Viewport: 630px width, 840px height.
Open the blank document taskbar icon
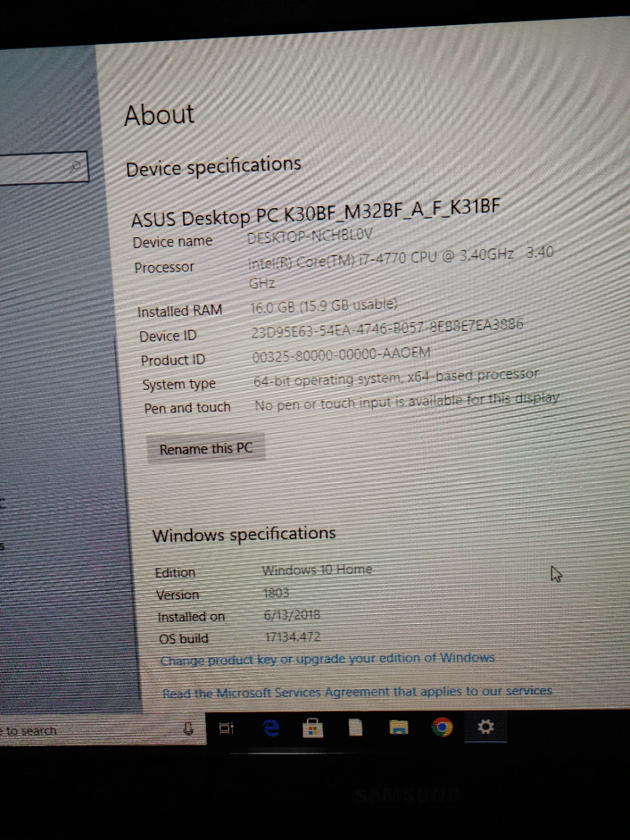[x=355, y=727]
